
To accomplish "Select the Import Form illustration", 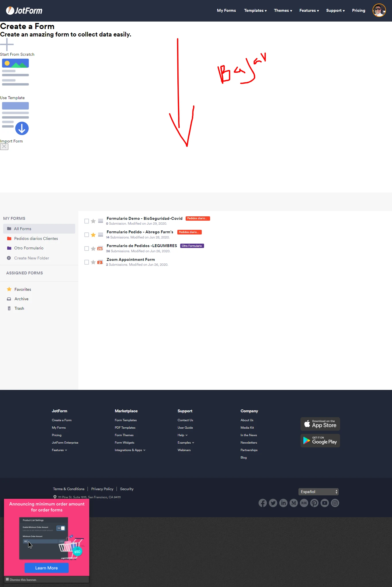I will pos(15,119).
